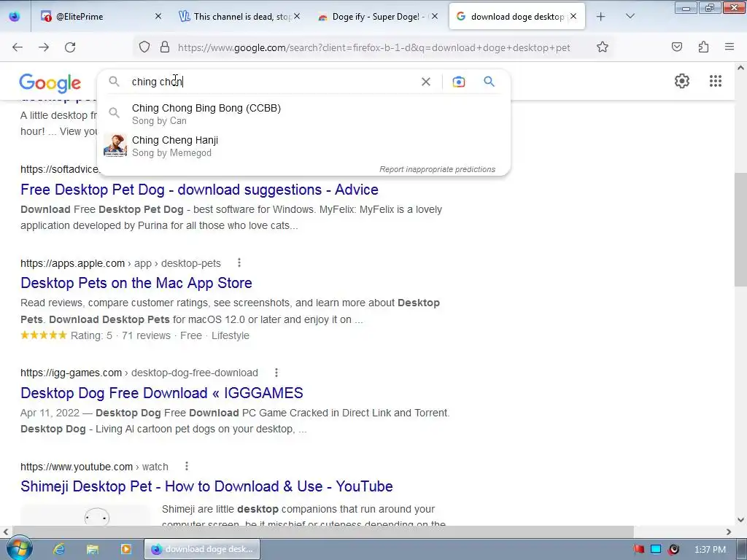Open tracking protection shield info
Screen dimensions: 747x560
coord(144,47)
